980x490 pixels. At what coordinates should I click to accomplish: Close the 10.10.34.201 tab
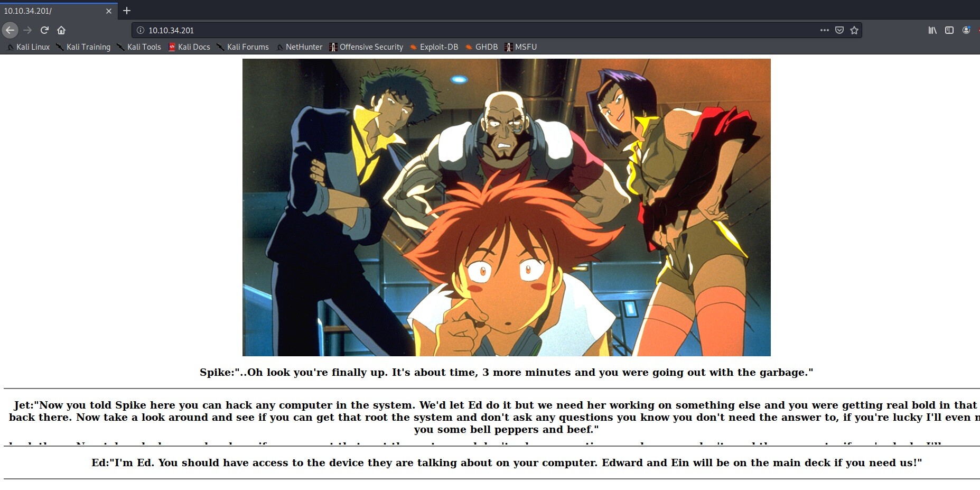click(109, 11)
